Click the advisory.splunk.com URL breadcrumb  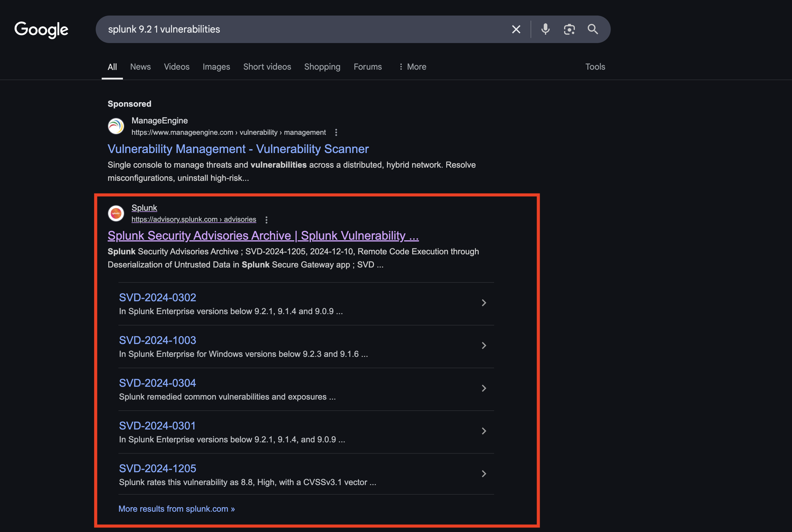pos(194,219)
